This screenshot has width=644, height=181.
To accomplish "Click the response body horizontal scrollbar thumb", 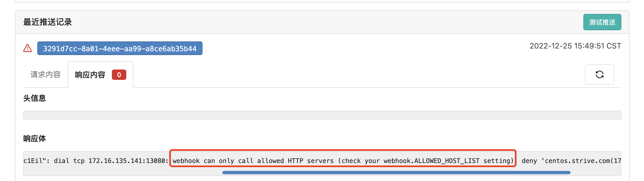I will (x=396, y=172).
